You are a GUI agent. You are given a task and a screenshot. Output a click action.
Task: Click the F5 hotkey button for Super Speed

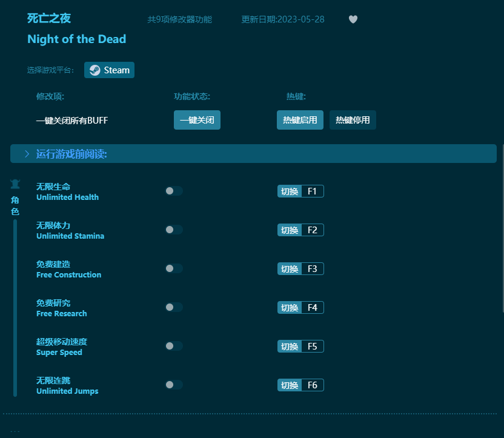pyautogui.click(x=300, y=346)
